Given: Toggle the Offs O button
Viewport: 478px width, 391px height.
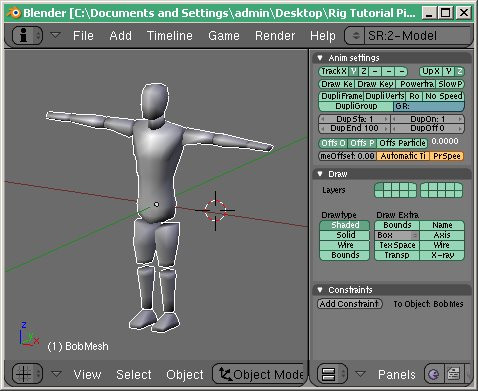Looking at the screenshot, I should 333,143.
